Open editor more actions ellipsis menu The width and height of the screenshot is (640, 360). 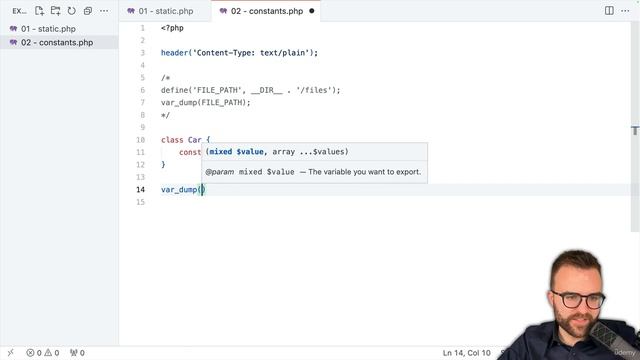pyautogui.click(x=625, y=11)
